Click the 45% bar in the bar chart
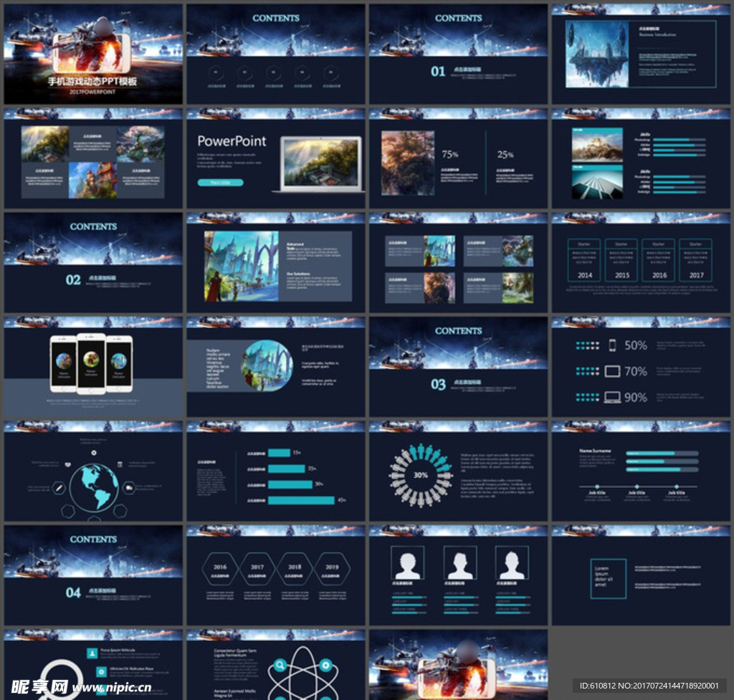This screenshot has width=734, height=700. 301,501
